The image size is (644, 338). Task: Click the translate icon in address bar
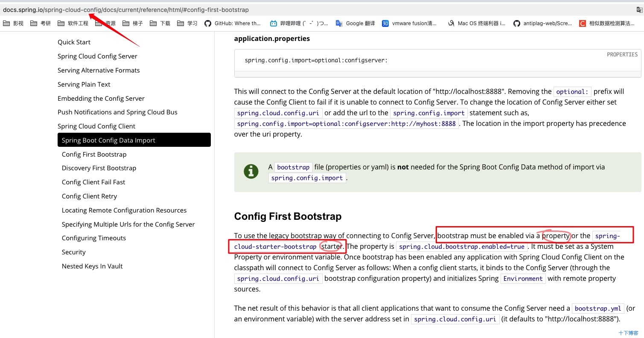pyautogui.click(x=639, y=9)
